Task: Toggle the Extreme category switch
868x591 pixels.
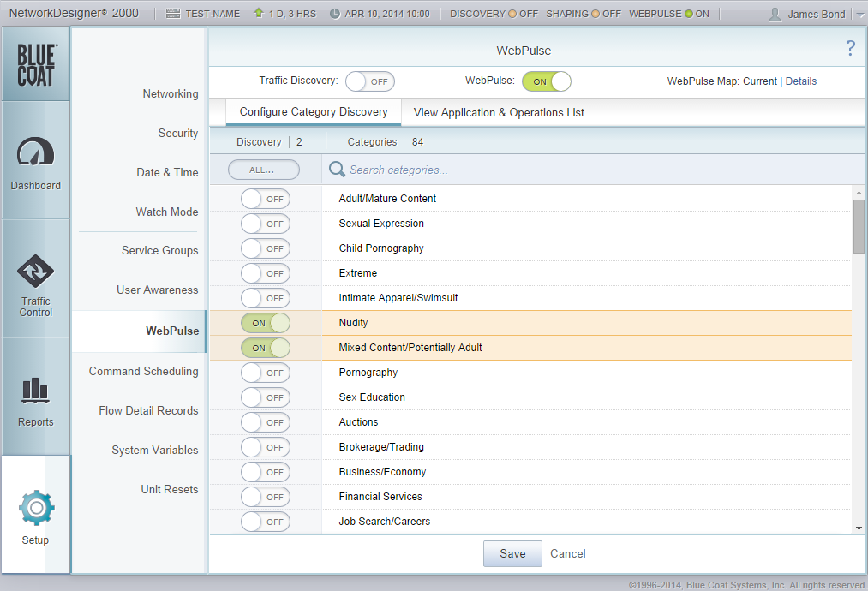Action: pyautogui.click(x=265, y=273)
